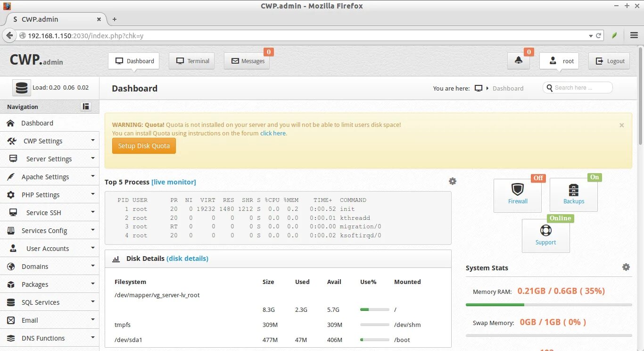Click the Disk Details chart icon
Viewport: 644px width, 351px height.
pyautogui.click(x=116, y=259)
